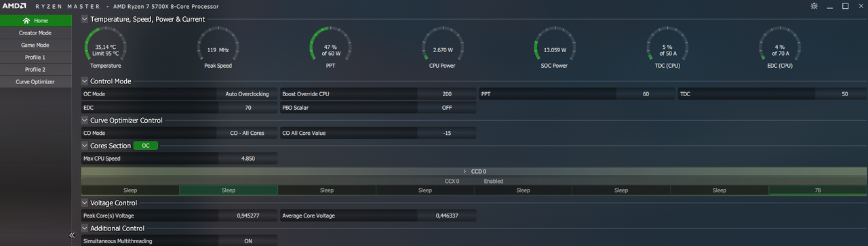
Task: Click the PPT value 60
Action: click(646, 94)
